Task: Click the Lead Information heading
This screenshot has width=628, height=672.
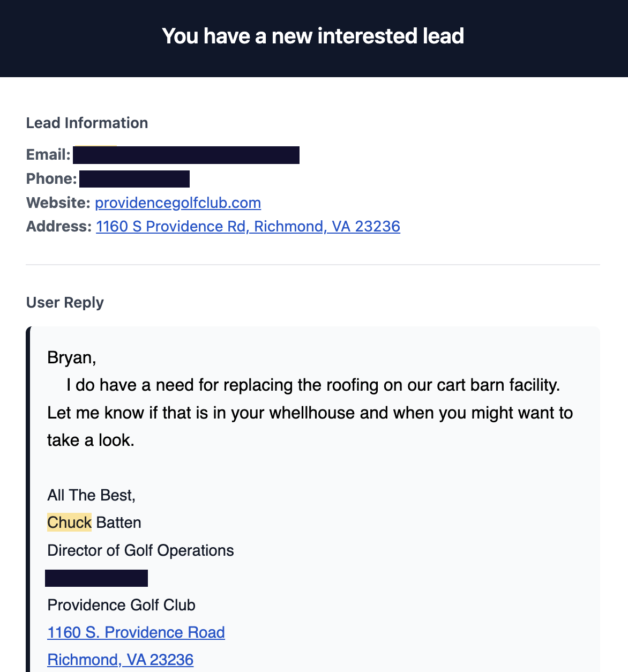Action: (x=87, y=123)
